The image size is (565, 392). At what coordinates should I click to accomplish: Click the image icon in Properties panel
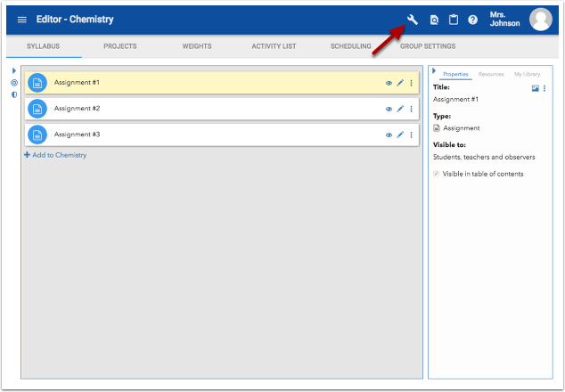point(536,88)
